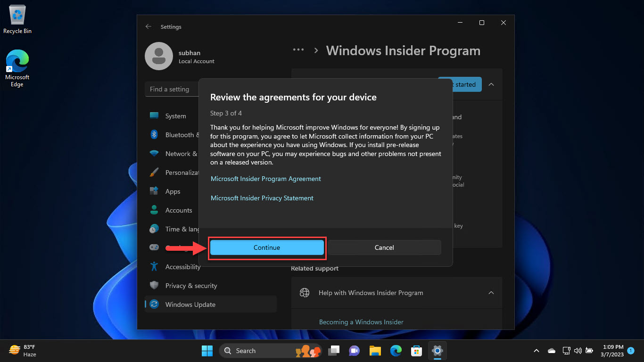The height and width of the screenshot is (362, 644).
Task: Click the System monitor icon in sidebar
Action: tap(154, 116)
